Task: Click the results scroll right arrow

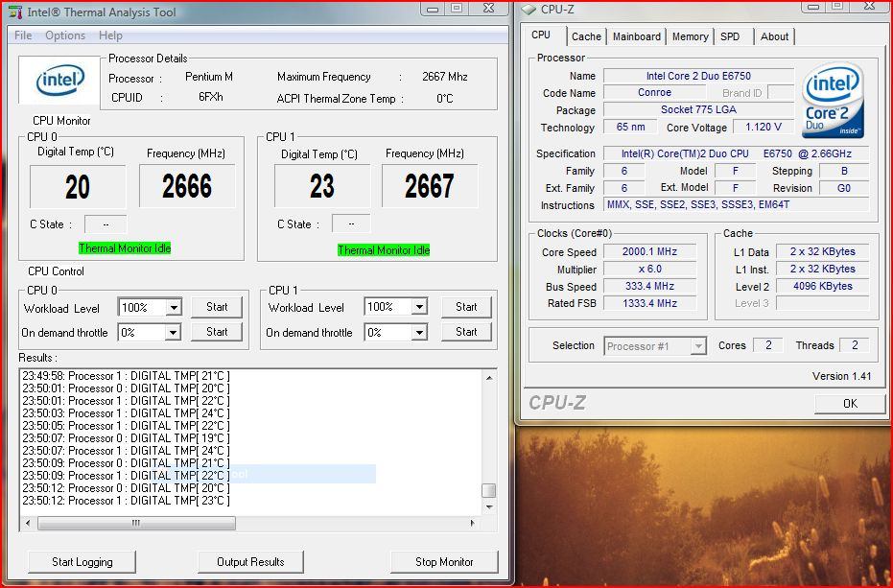Action: click(x=472, y=523)
